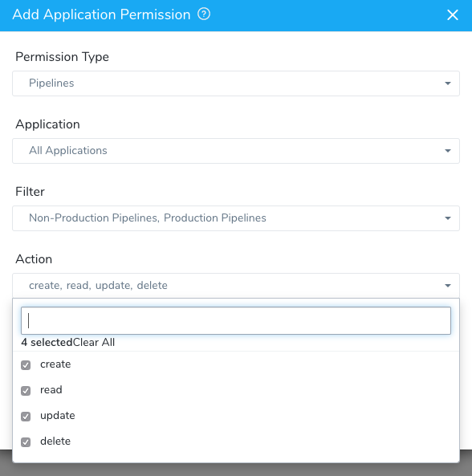The image size is (472, 476).
Task: Select the Pipelines permission type field
Action: pyautogui.click(x=236, y=83)
